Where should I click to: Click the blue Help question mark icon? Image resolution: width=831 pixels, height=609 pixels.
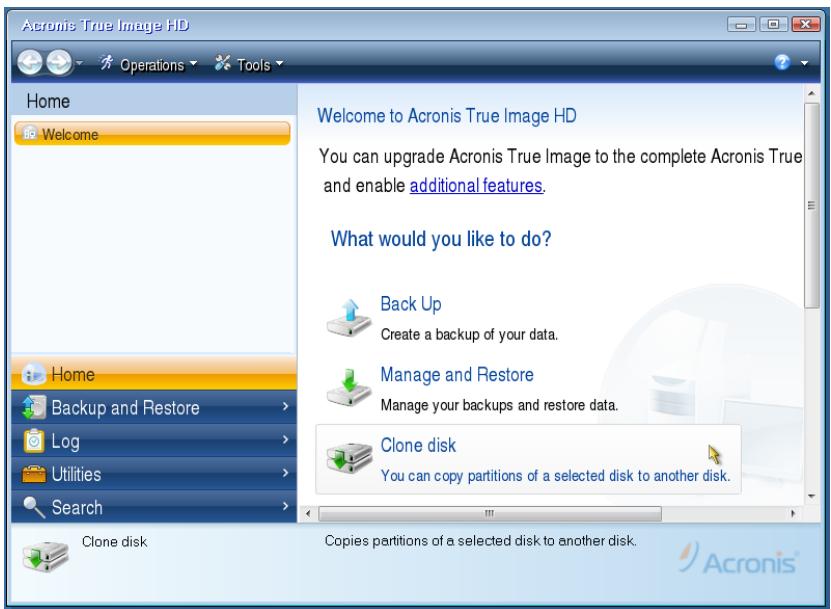tap(782, 63)
